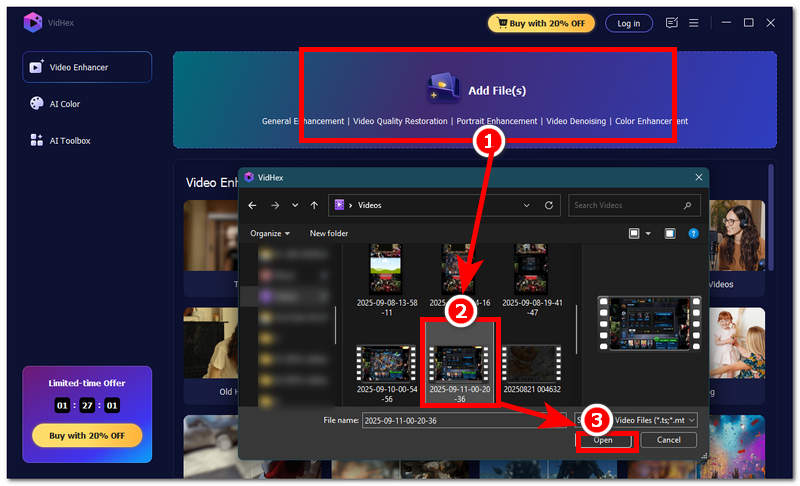
Task: Open the Organize dropdown menu
Action: tap(270, 233)
